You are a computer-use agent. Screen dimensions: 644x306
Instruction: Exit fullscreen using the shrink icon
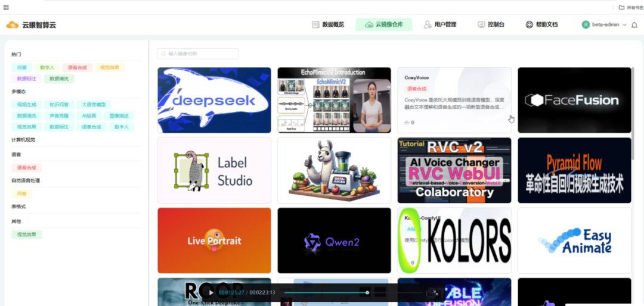[435, 292]
